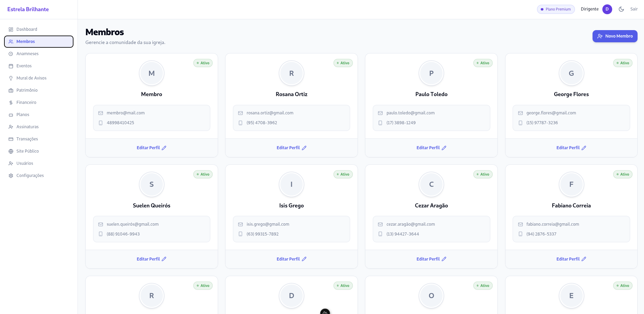Open Configurações menu entry

coord(39,176)
